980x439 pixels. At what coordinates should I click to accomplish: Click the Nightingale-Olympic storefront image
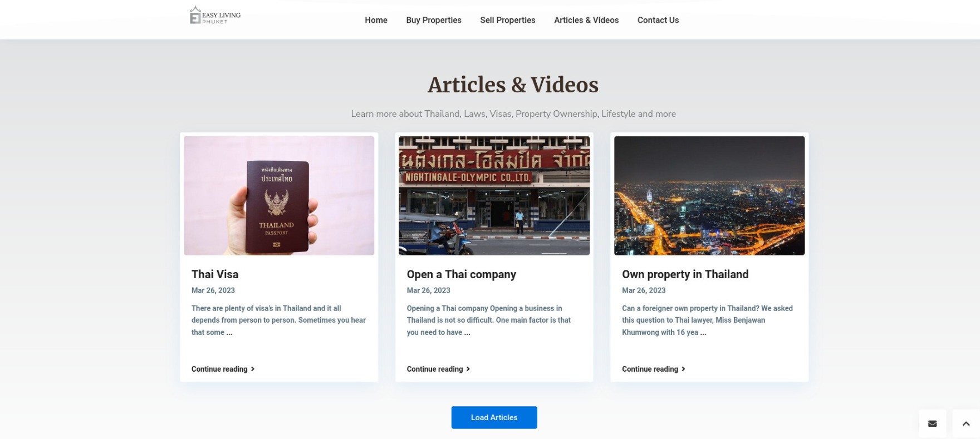[x=494, y=196]
